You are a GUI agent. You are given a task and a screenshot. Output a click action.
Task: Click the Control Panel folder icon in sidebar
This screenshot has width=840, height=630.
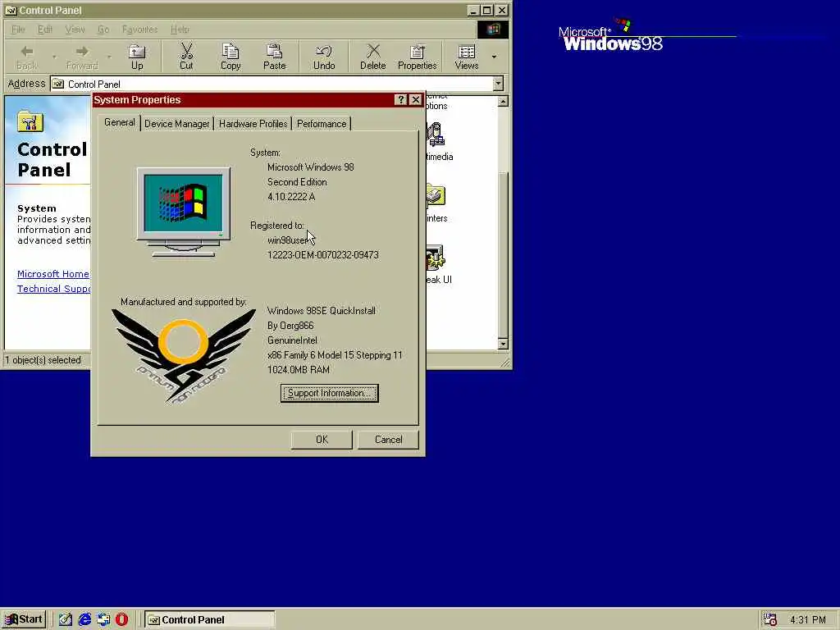click(30, 121)
